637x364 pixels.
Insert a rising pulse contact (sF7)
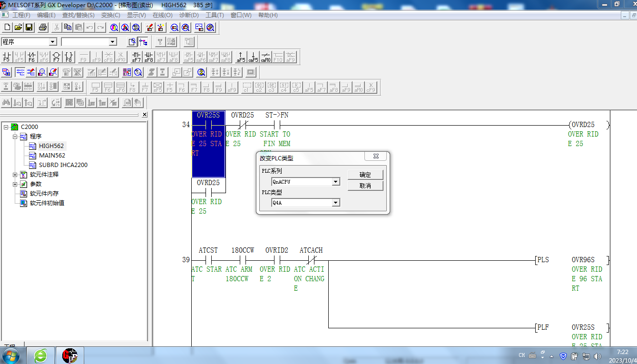point(136,57)
